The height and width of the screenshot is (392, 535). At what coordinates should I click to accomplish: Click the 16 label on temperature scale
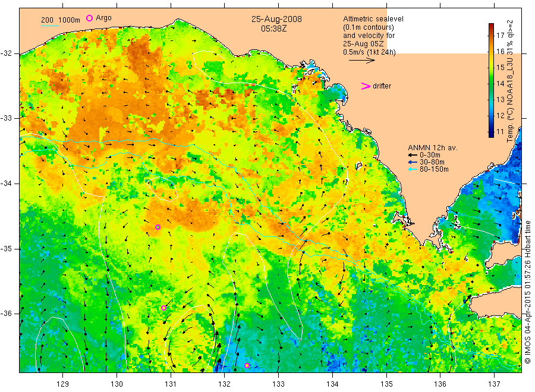[500, 52]
